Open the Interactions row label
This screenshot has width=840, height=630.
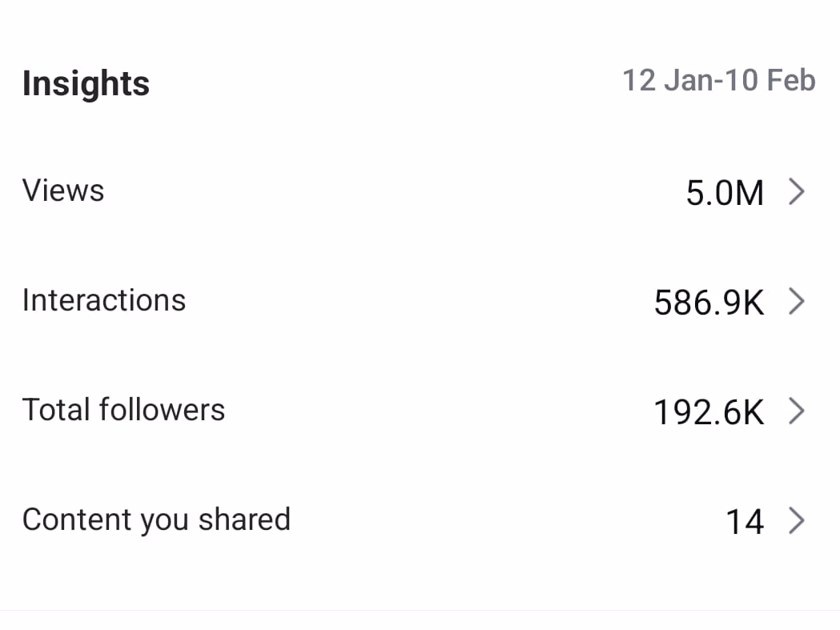click(x=104, y=300)
